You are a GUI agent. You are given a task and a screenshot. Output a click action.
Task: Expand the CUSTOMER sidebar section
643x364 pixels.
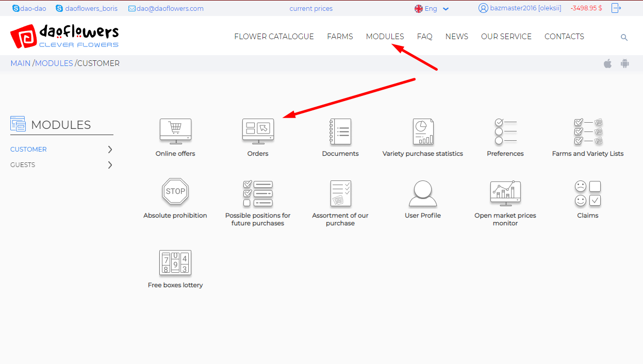pyautogui.click(x=110, y=150)
